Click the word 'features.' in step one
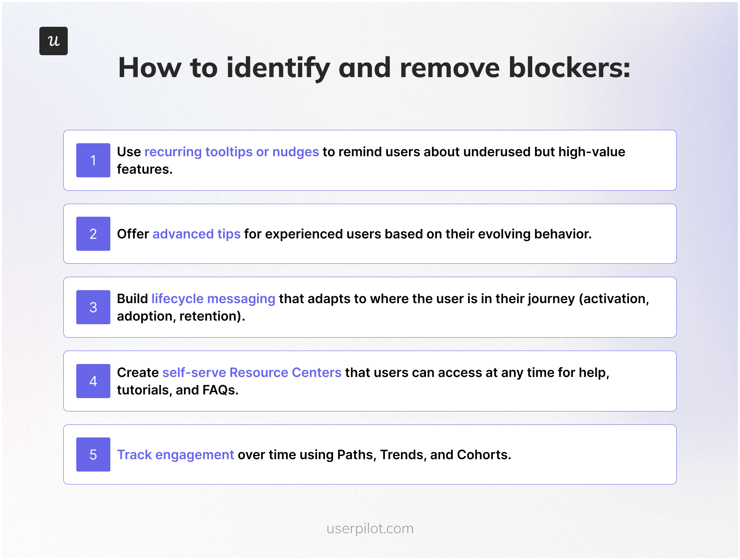This screenshot has width=740, height=560. [145, 169]
